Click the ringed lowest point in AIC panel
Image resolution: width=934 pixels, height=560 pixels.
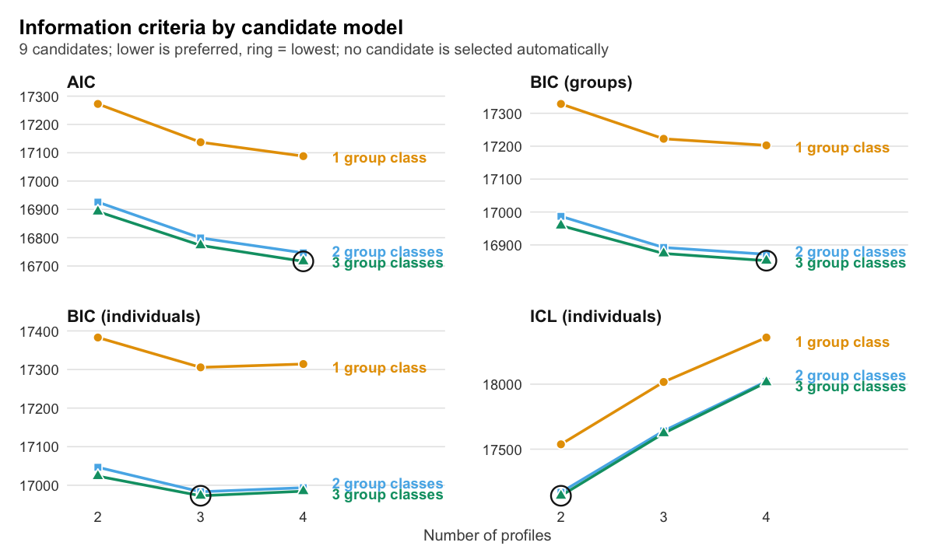click(x=303, y=261)
